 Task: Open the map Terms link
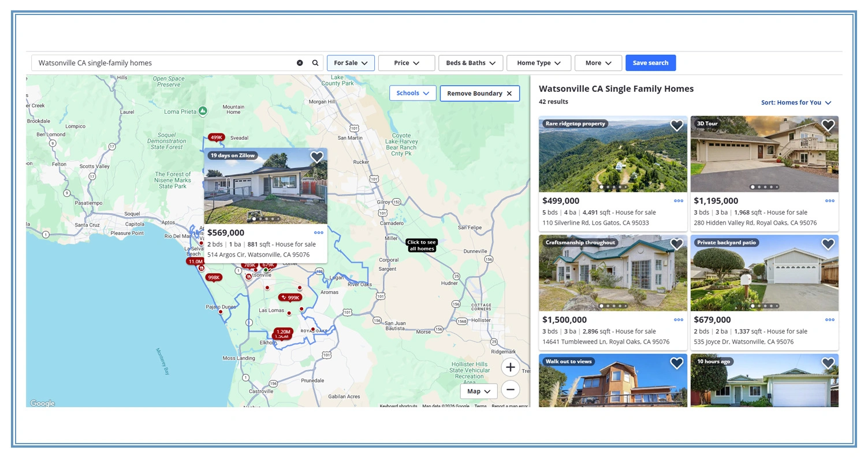[x=480, y=406]
